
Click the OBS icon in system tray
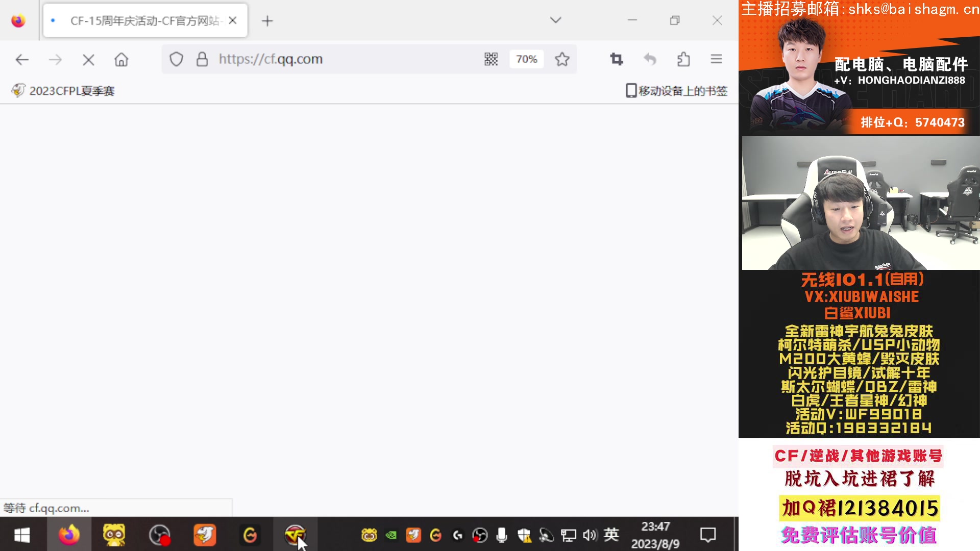(480, 535)
